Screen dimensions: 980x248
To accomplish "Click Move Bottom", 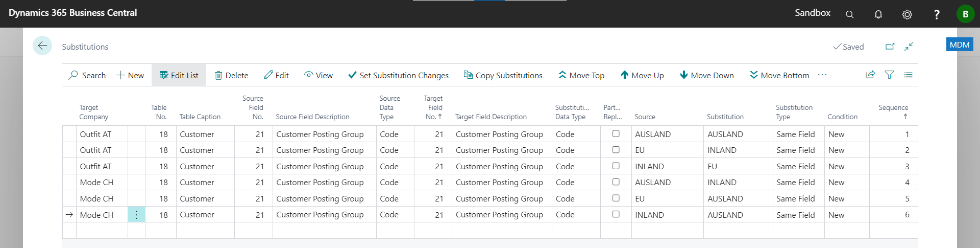I will pos(779,75).
